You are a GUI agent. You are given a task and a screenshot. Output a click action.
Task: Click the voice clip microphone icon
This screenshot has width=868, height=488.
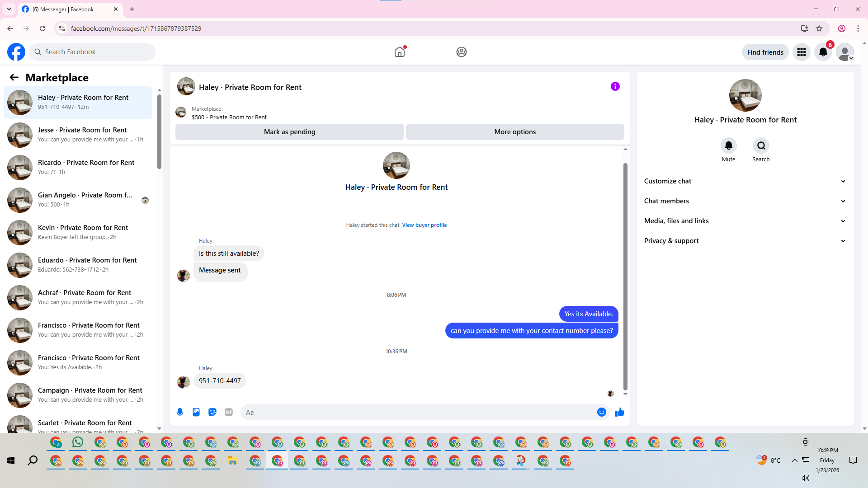pos(180,412)
